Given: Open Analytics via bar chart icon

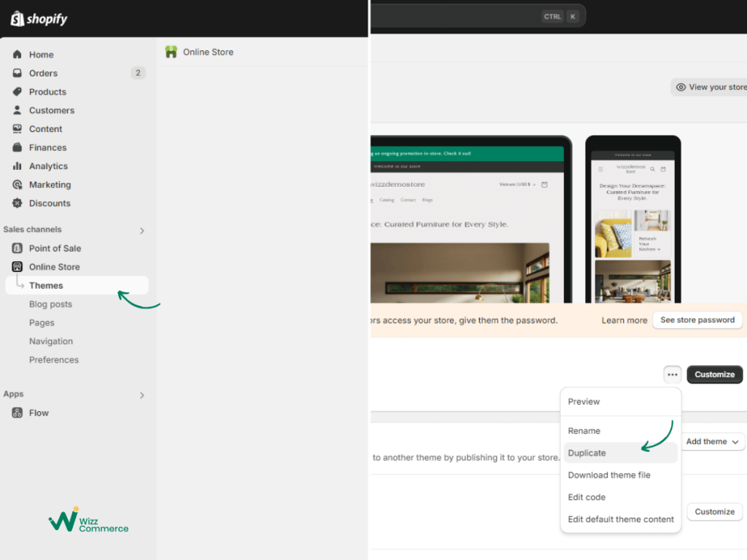Looking at the screenshot, I should 18,166.
